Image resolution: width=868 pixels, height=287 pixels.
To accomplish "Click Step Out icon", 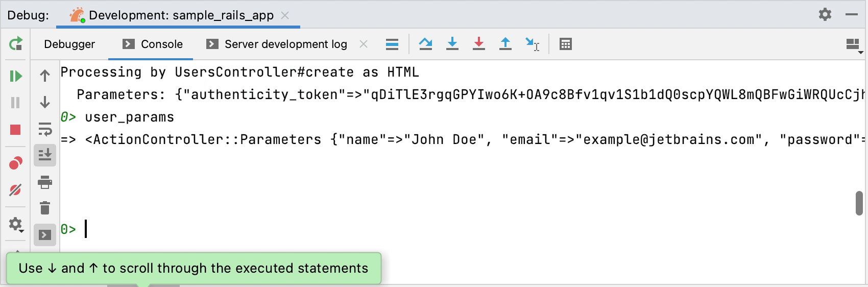I will [x=505, y=44].
